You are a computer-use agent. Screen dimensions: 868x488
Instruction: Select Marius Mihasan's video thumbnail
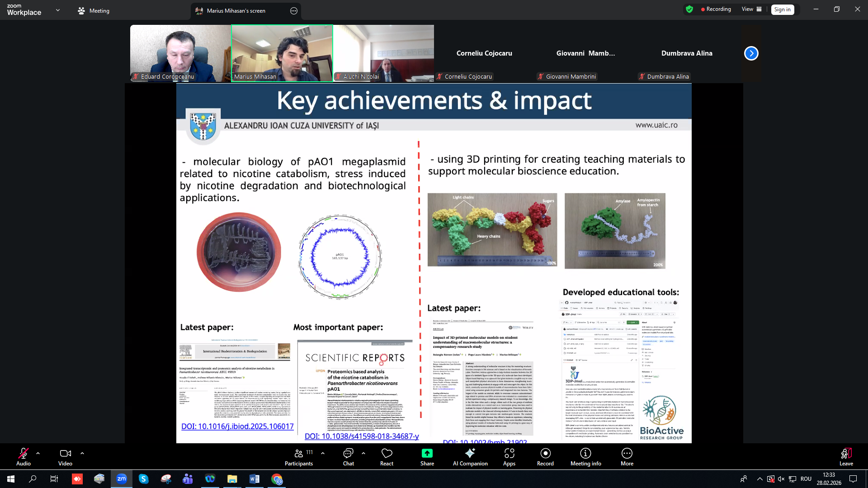click(x=282, y=53)
